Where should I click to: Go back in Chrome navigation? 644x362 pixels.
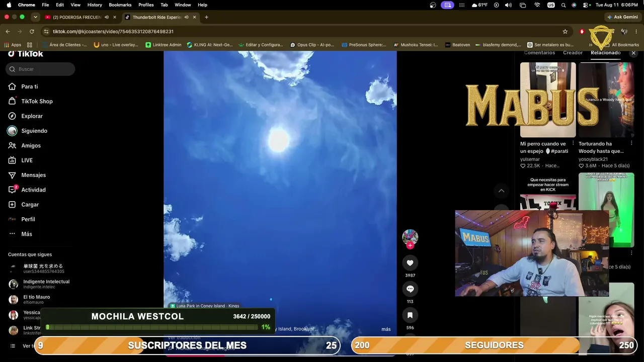[8, 31]
